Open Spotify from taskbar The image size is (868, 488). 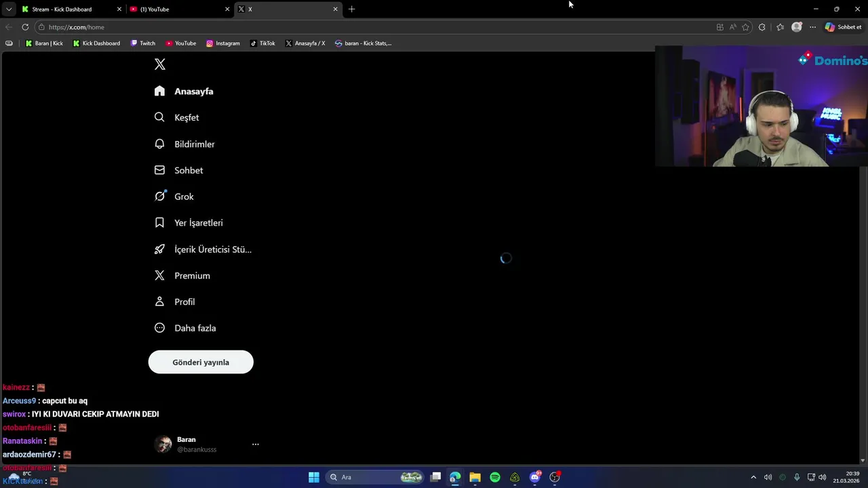pos(495,477)
